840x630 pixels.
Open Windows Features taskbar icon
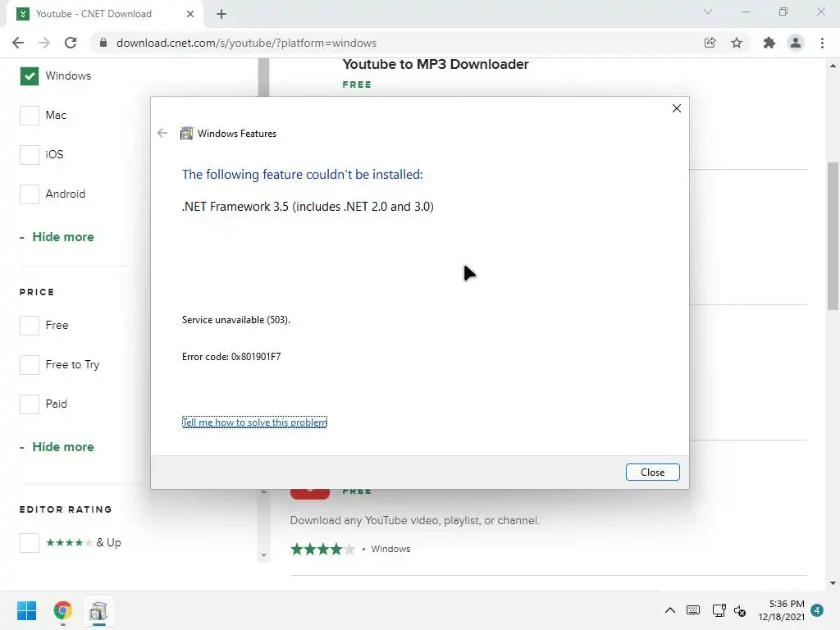98,610
